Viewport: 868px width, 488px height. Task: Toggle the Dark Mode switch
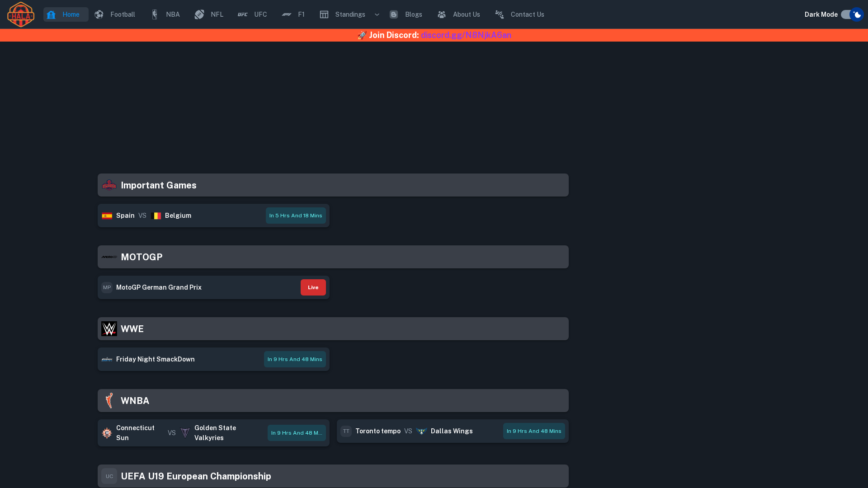(x=852, y=14)
